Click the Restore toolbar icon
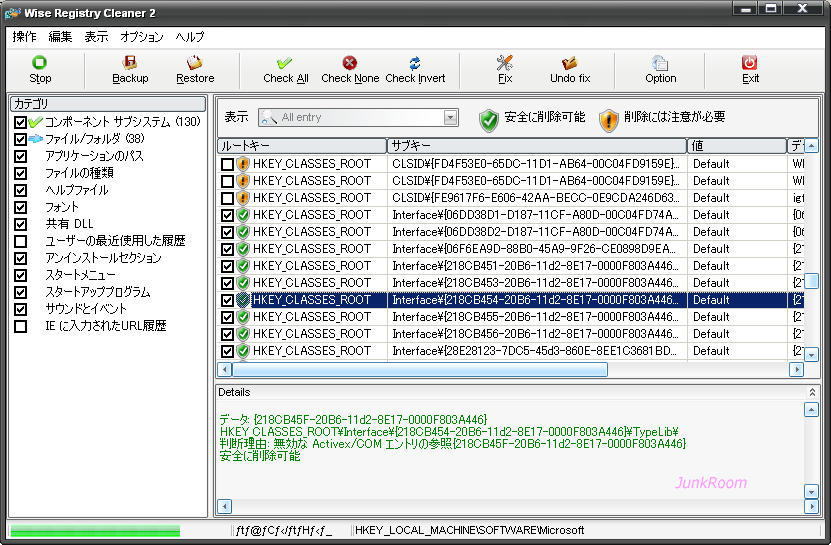The height and width of the screenshot is (545, 831). [195, 63]
